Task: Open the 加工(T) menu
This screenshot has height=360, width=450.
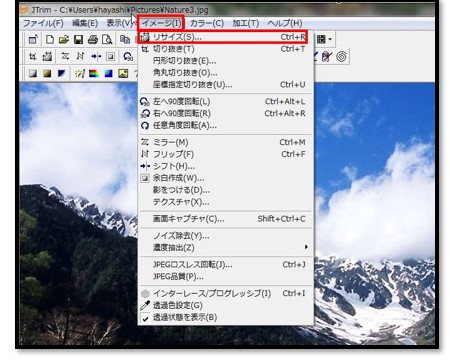Action: 246,23
